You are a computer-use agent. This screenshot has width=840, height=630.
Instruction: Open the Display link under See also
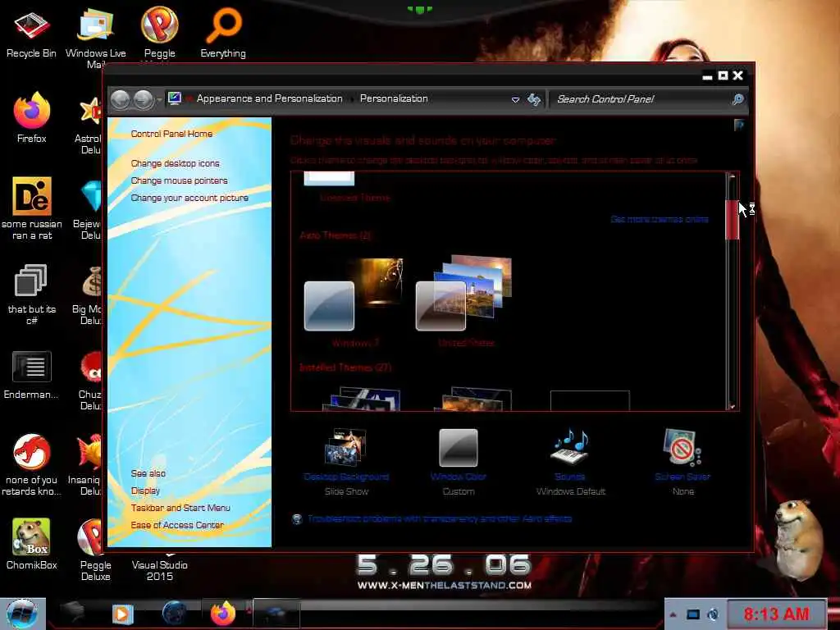coord(145,491)
